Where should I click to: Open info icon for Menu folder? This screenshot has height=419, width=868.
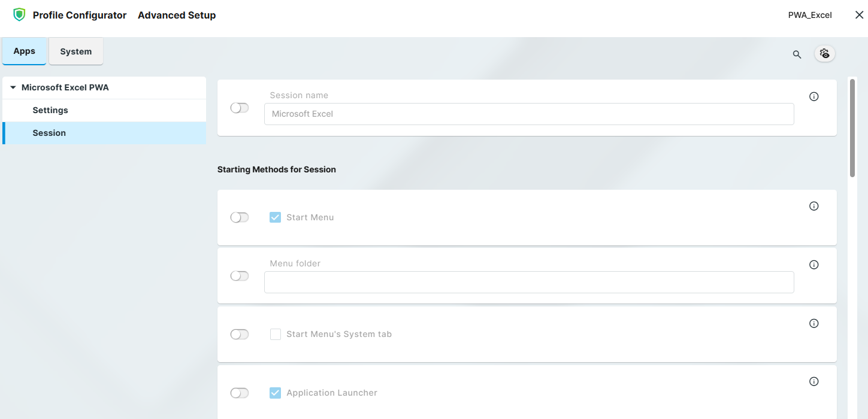coord(813,265)
